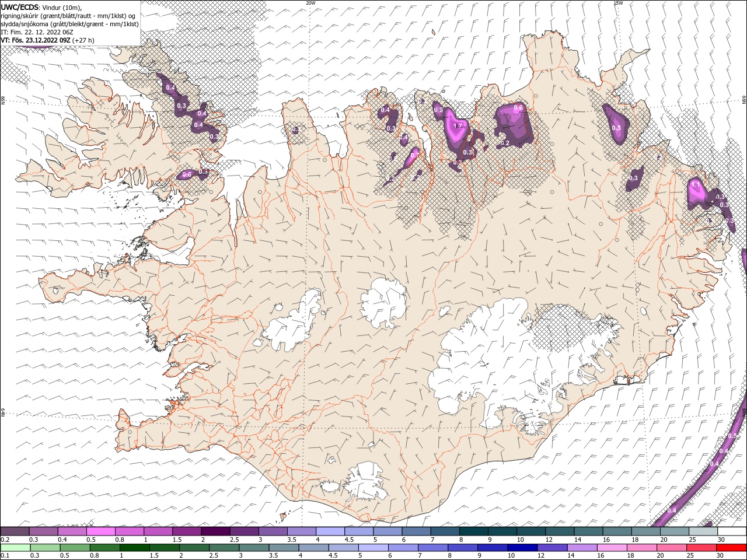Image resolution: width=747 pixels, height=560 pixels.
Task: Pick the 2.5 purple swatch in upper legend
Action: click(x=244, y=531)
